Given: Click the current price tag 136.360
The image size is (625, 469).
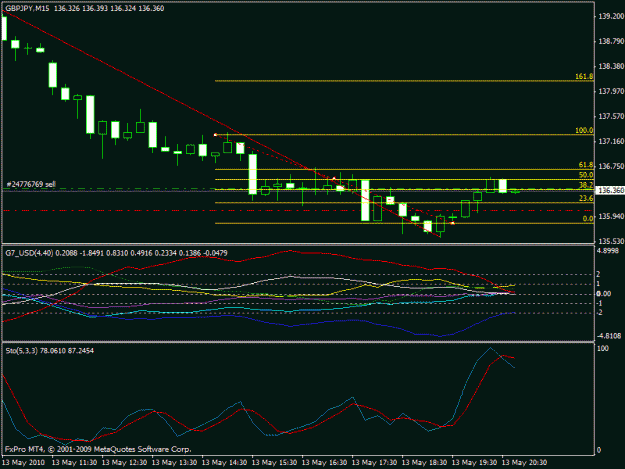Looking at the screenshot, I should [x=610, y=190].
